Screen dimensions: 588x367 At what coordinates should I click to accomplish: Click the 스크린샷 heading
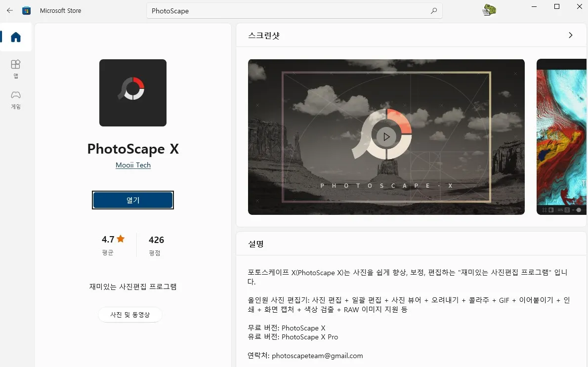click(x=264, y=36)
